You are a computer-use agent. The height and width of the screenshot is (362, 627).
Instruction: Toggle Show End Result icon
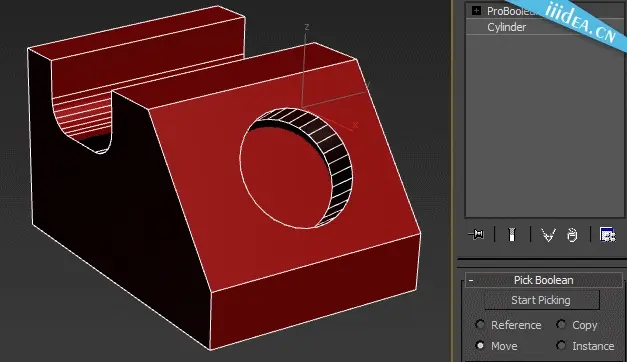pyautogui.click(x=512, y=234)
